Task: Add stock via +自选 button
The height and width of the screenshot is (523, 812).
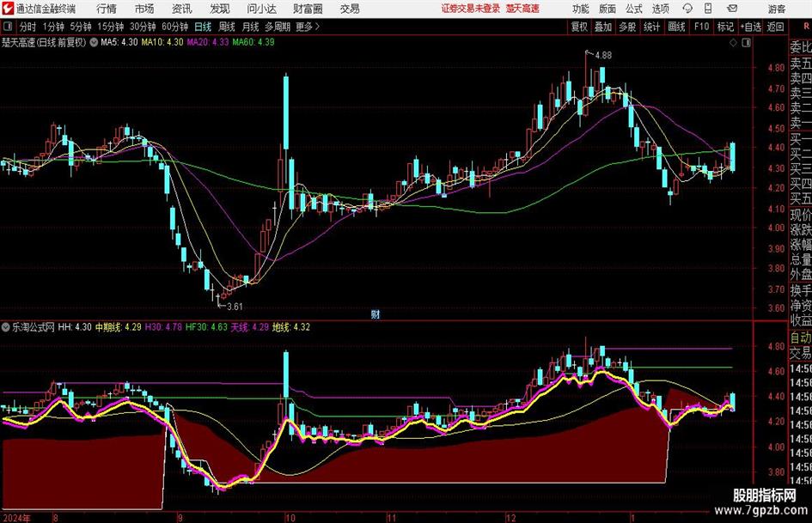Action: point(750,27)
